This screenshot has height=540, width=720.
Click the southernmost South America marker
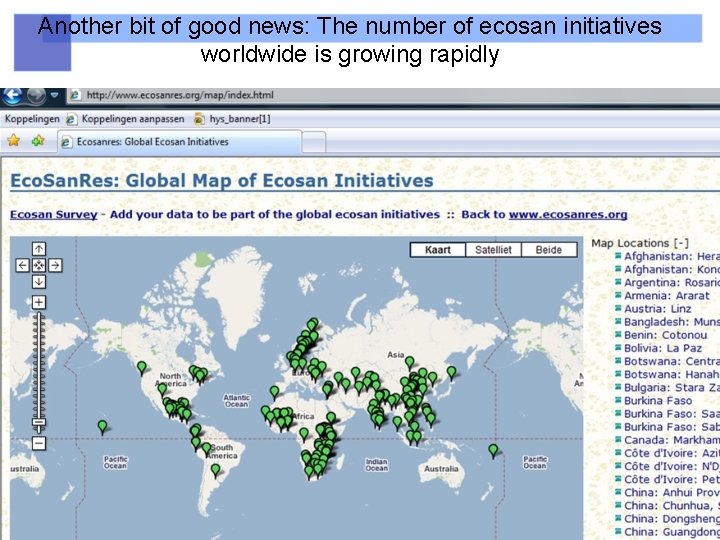tap(215, 470)
